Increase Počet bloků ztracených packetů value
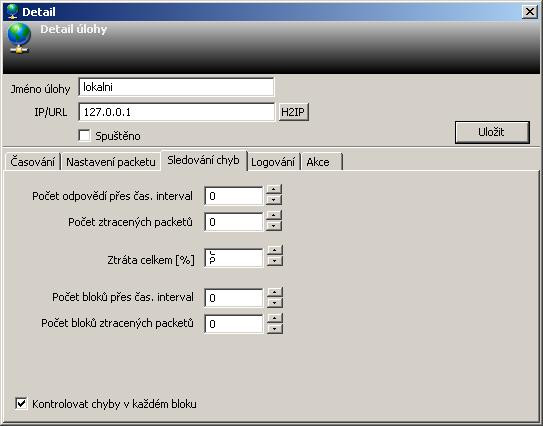Viewport: 543px width, 426px height. [275, 318]
